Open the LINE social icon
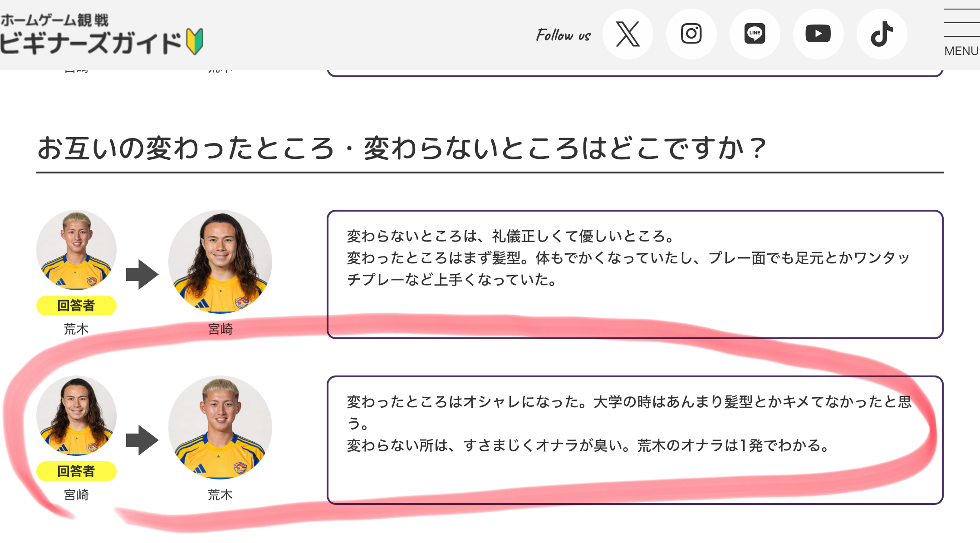Viewport: 980px width, 543px height. [755, 34]
